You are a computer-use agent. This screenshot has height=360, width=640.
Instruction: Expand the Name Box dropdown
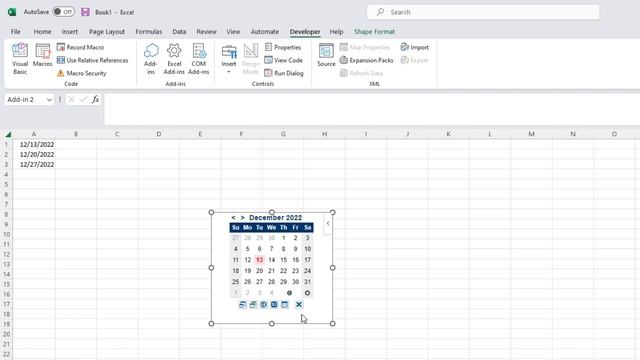tap(49, 100)
